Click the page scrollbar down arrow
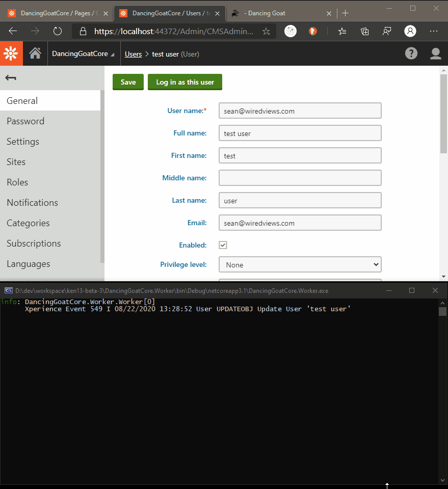The height and width of the screenshot is (489, 448). coord(443,277)
